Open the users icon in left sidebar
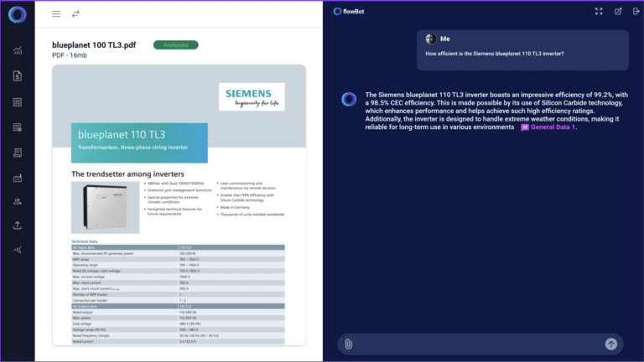This screenshot has width=644, height=362. (x=17, y=201)
